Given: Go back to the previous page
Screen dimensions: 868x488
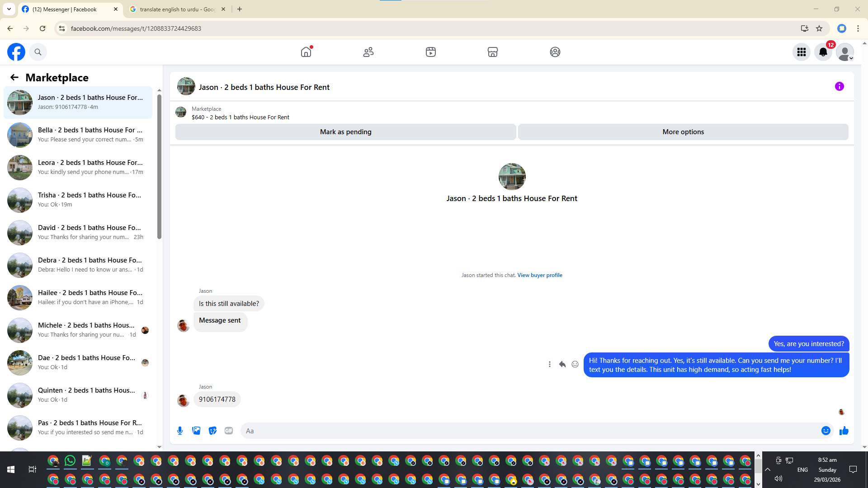Looking at the screenshot, I should (x=10, y=28).
